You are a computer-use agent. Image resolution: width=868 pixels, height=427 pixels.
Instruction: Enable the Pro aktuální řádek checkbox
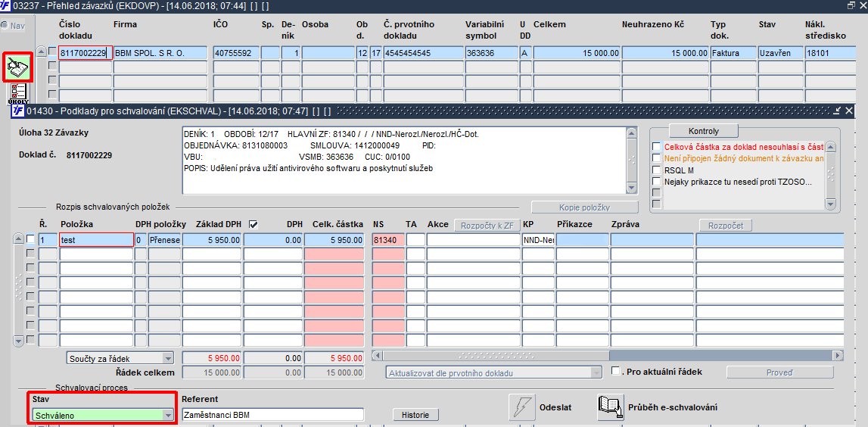coord(615,370)
